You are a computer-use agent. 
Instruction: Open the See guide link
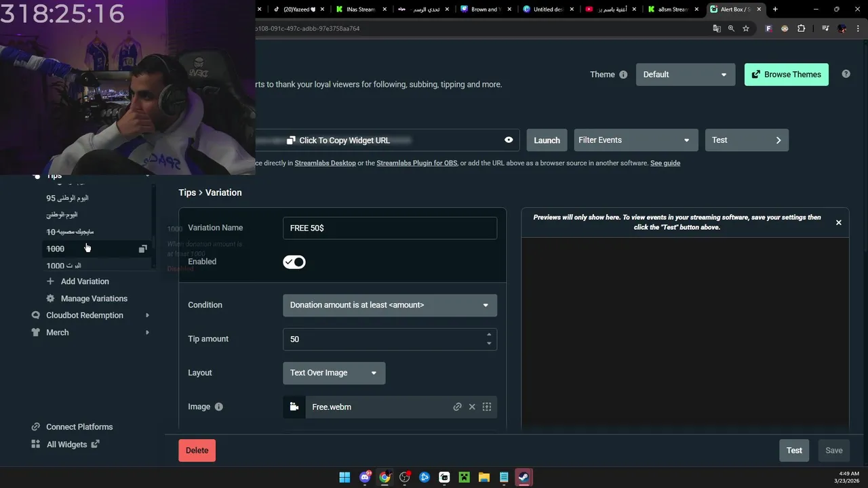point(665,163)
